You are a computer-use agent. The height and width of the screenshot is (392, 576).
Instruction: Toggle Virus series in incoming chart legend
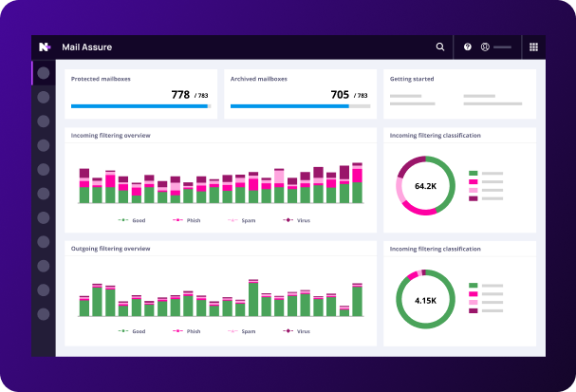coord(296,220)
